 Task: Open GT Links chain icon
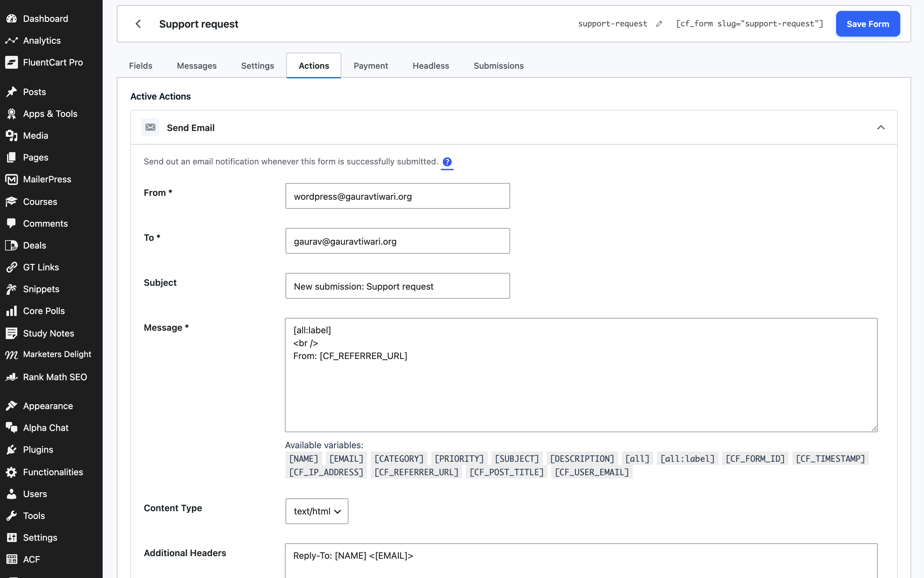tap(12, 267)
